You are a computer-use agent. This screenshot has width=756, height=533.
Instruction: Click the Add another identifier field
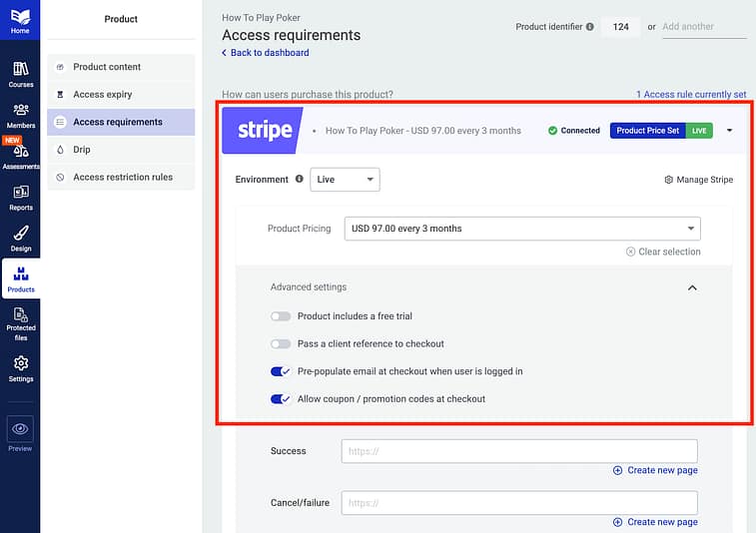click(704, 27)
